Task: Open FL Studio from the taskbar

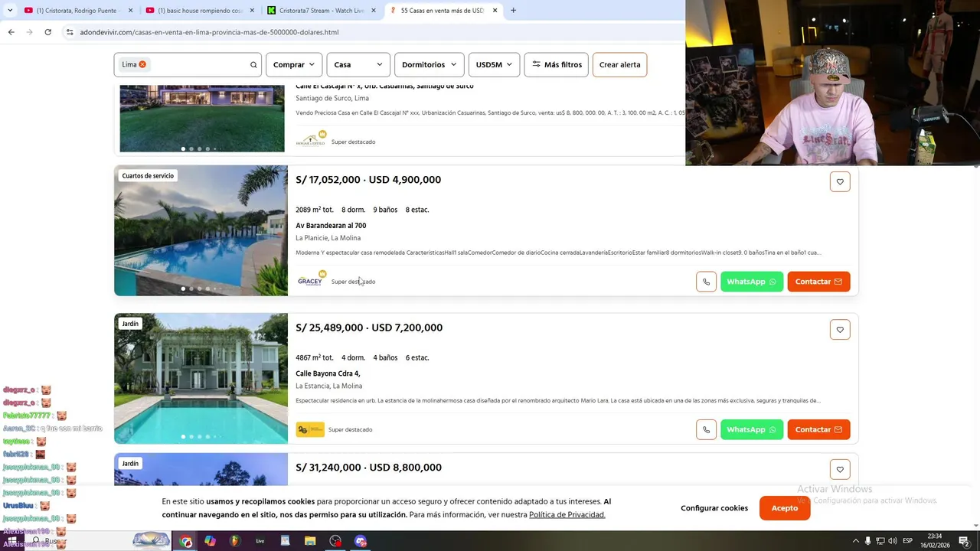Action: pos(235,541)
